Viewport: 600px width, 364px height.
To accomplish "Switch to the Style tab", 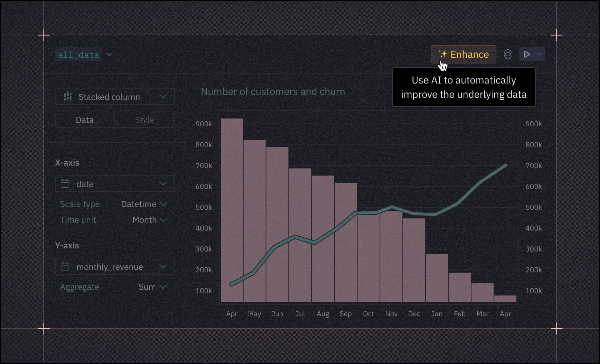I will (144, 120).
